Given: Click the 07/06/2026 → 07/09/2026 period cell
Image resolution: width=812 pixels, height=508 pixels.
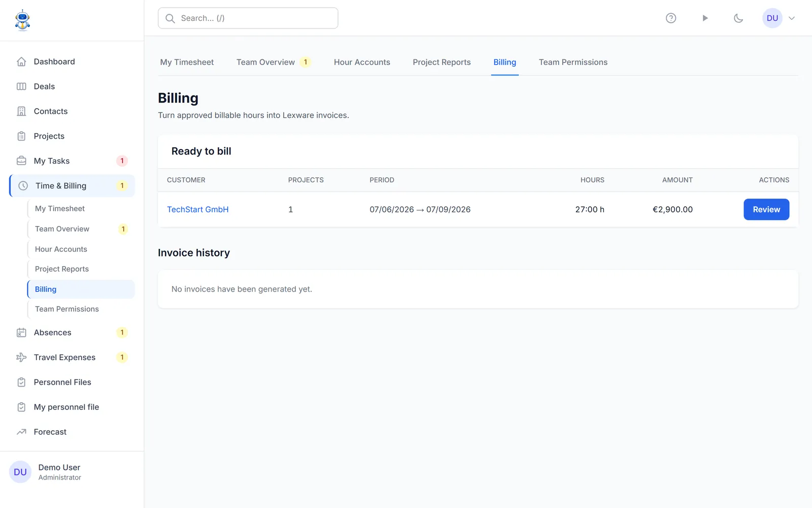Looking at the screenshot, I should point(420,209).
